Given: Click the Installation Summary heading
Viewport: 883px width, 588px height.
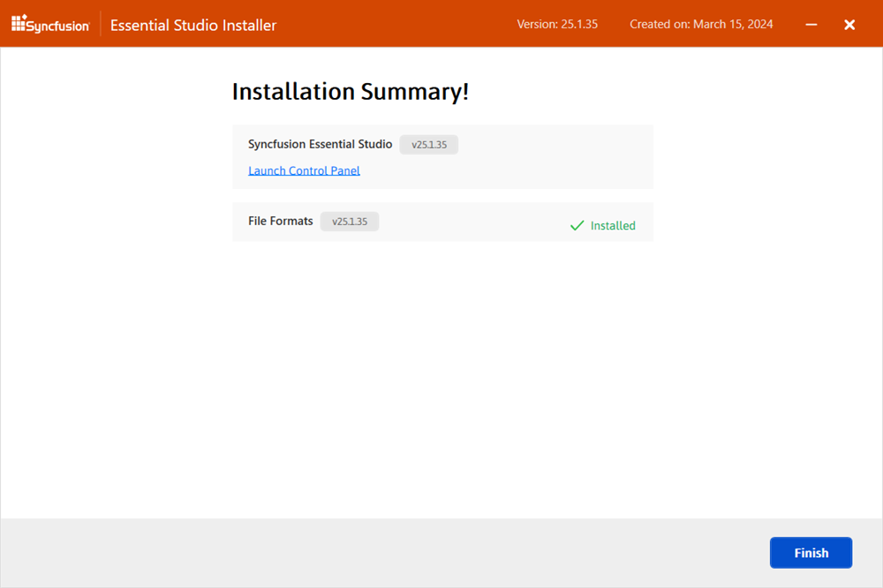Looking at the screenshot, I should click(350, 91).
